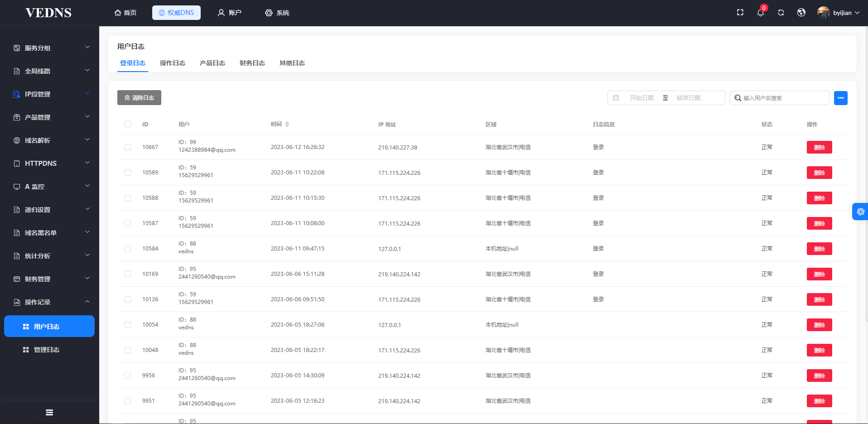Click the HTTPDNS sidebar icon

(17, 164)
